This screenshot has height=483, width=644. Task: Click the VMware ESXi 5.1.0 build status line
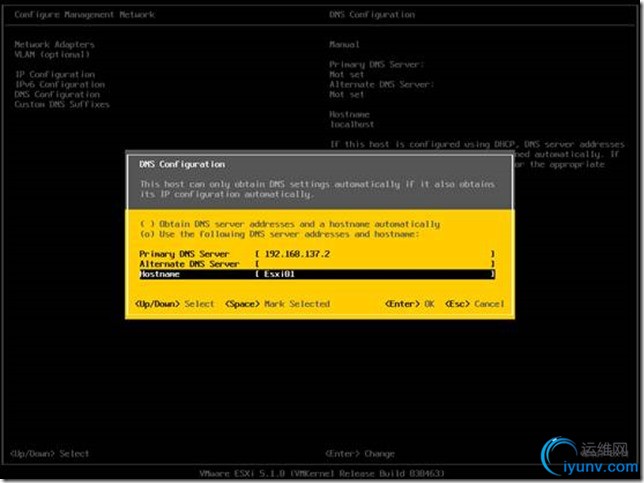point(322,473)
